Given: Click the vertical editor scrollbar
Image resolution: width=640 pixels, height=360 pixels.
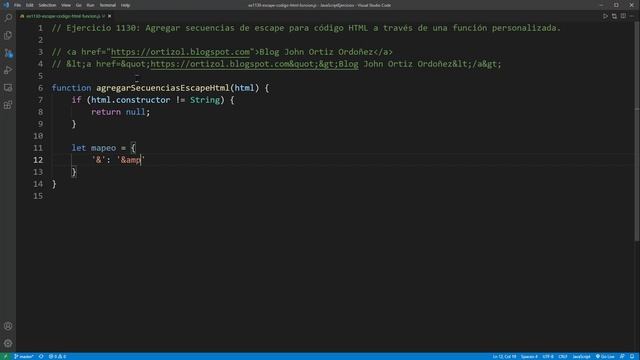Looking at the screenshot, I should click(637, 131).
